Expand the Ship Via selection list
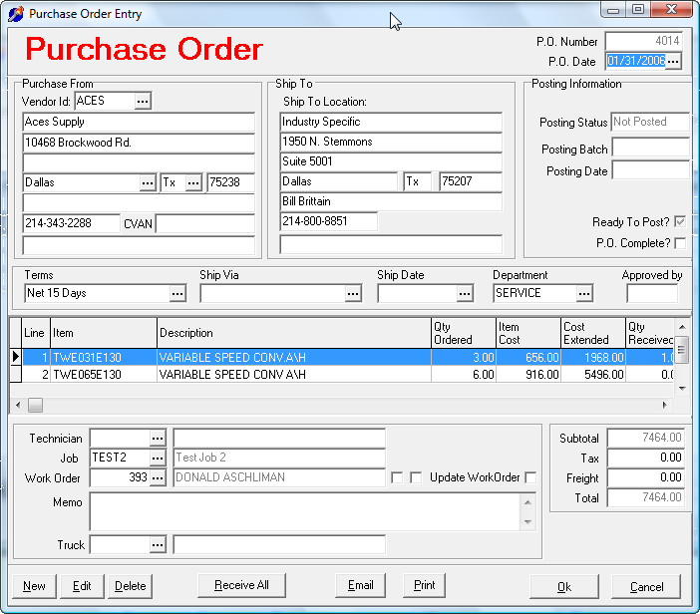Screen dimensions: 700x614 pyautogui.click(x=353, y=294)
